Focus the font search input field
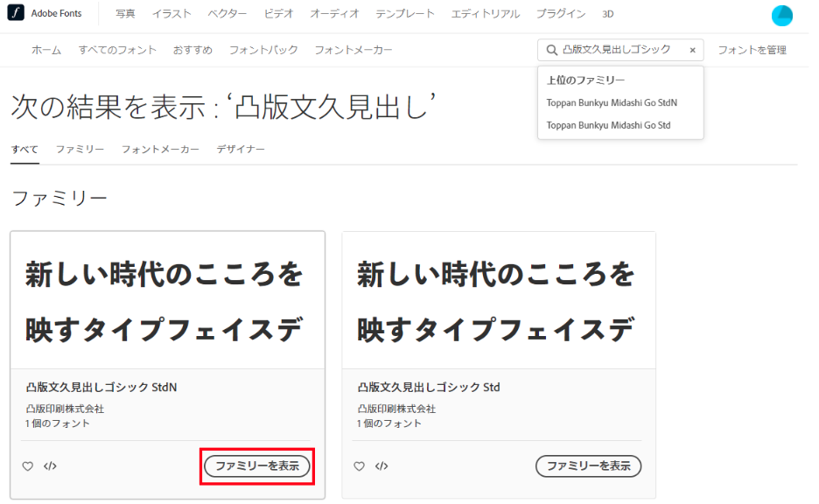This screenshot has height=504, width=819. 620,50
